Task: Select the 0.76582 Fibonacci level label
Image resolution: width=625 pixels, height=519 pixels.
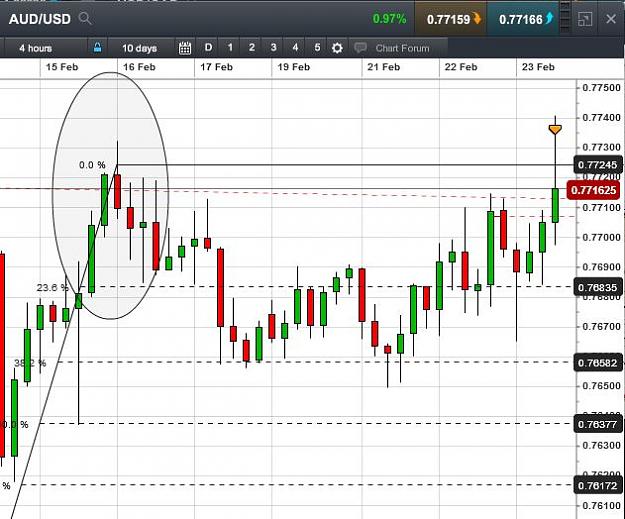Action: 597,363
